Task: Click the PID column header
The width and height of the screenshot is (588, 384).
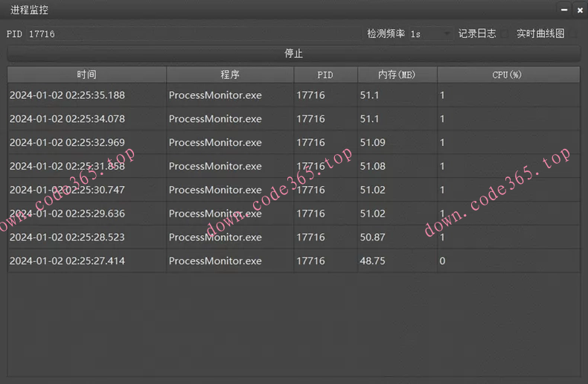Action: pyautogui.click(x=325, y=75)
